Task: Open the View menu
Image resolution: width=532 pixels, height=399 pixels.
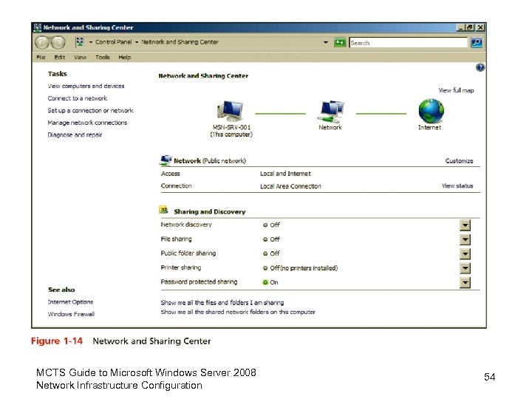Action: 81,58
